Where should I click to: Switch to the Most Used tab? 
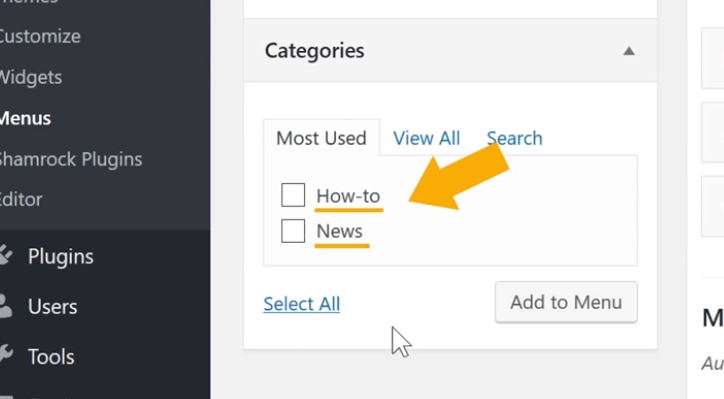pos(321,138)
